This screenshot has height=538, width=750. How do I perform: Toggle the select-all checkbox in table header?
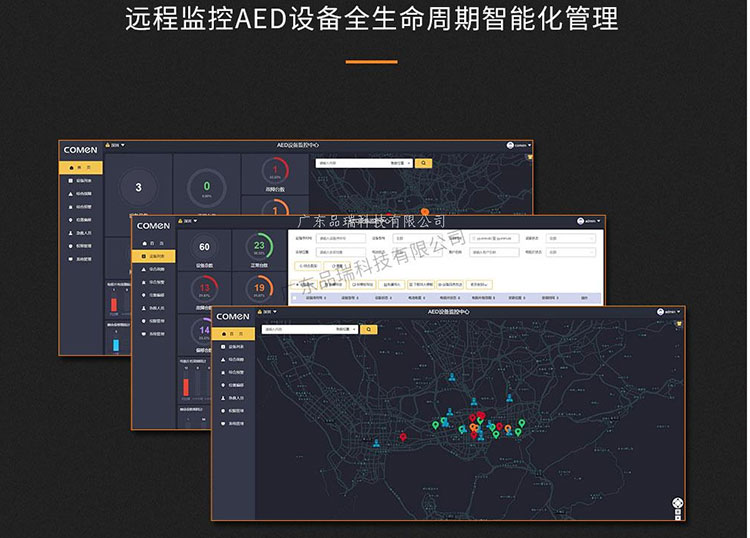295,298
